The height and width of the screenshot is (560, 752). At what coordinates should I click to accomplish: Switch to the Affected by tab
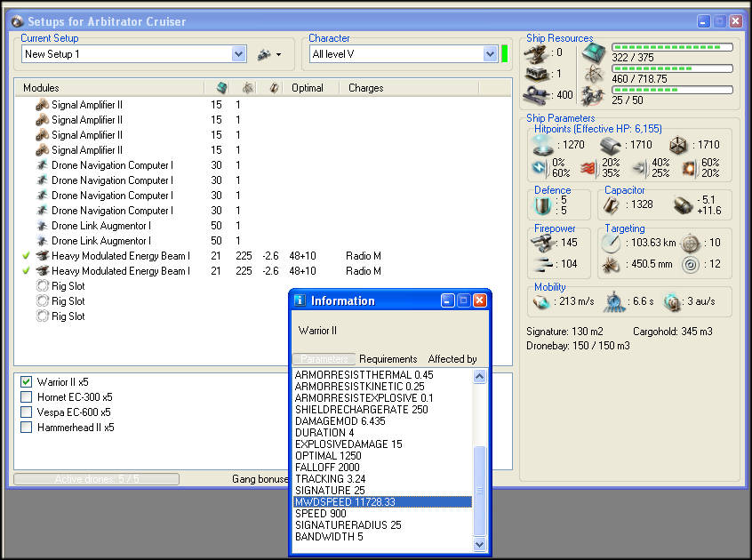click(x=452, y=359)
